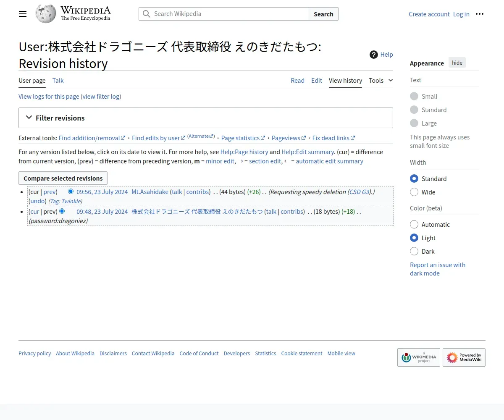The image size is (504, 420).
Task: Choose the Light color option
Action: pyautogui.click(x=414, y=238)
